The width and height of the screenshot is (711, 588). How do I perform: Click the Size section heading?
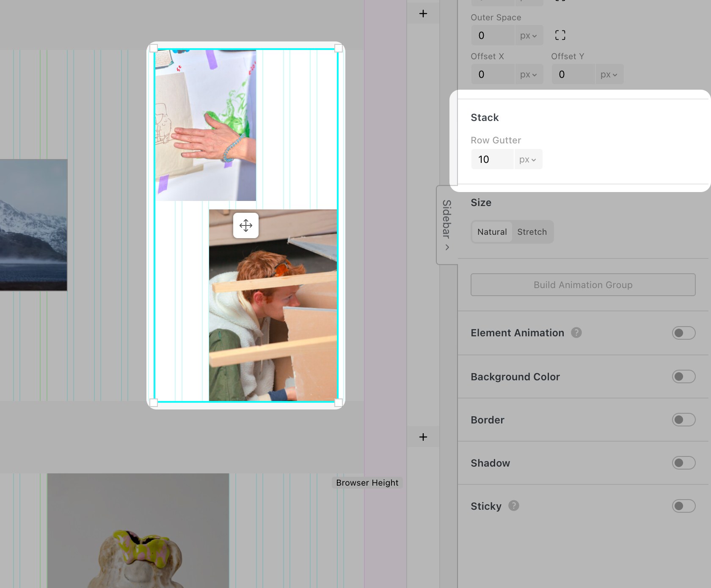(x=481, y=203)
